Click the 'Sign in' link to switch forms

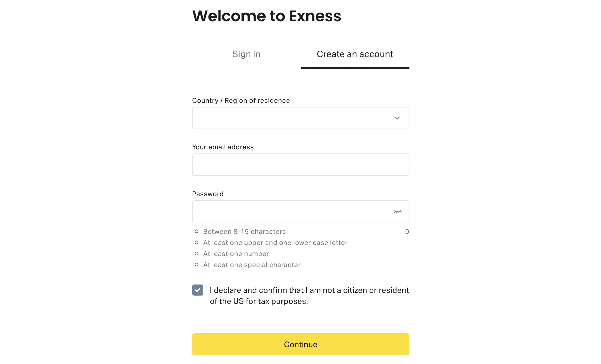click(246, 53)
